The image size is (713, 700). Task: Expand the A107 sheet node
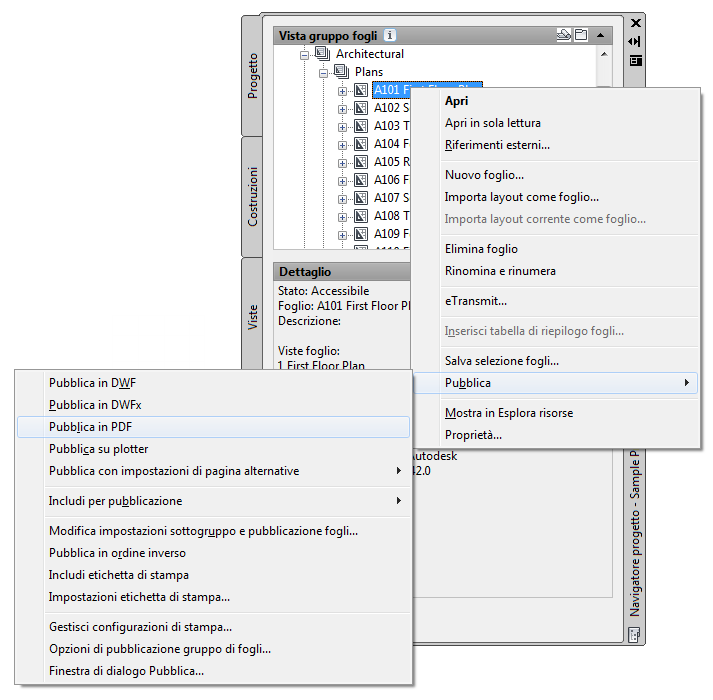[x=342, y=199]
